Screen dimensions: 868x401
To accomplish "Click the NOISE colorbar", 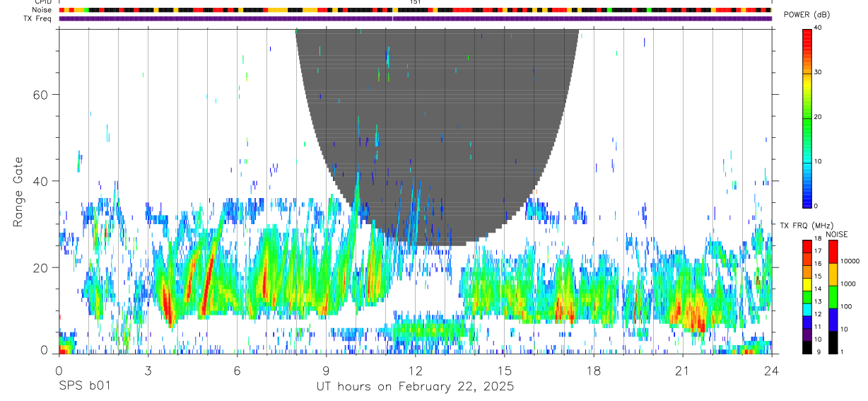I will point(833,296).
